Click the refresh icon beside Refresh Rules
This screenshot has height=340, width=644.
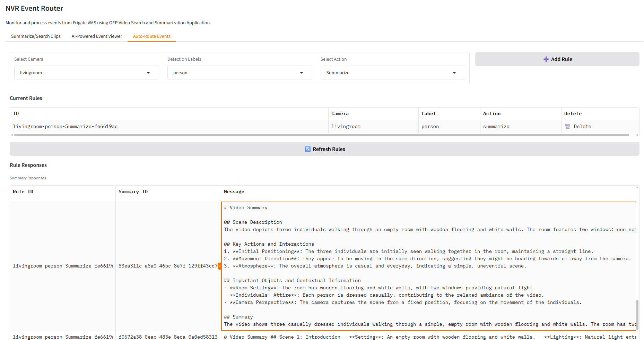coord(307,149)
